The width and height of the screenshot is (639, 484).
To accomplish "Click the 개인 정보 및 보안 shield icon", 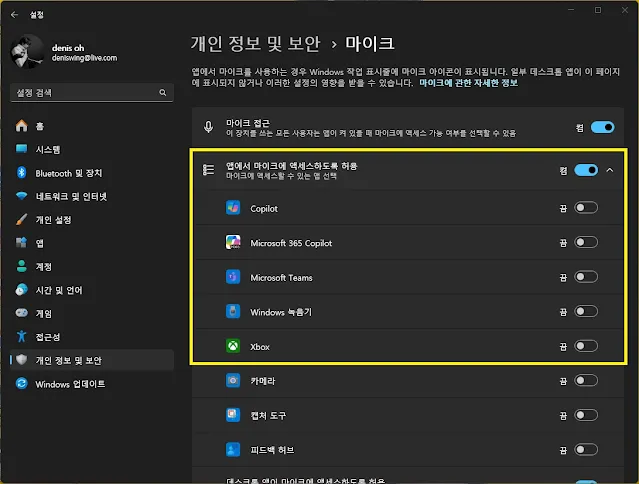I will point(22,360).
